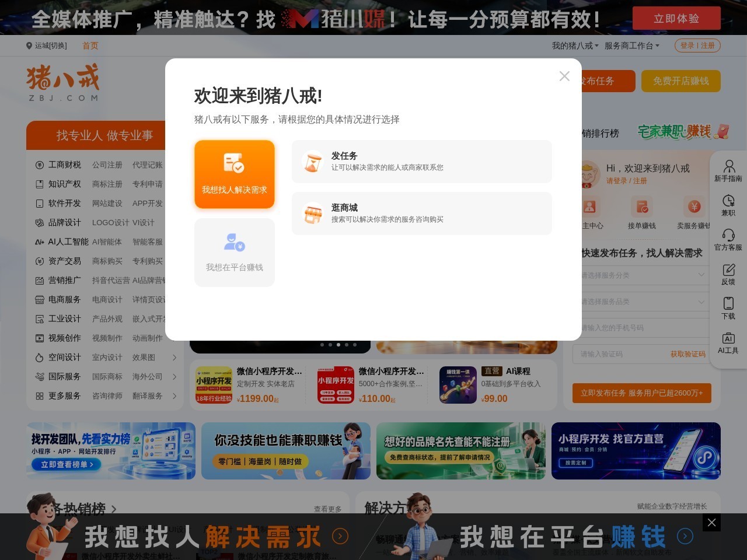Click the arrow icon after 我想在平台赚钱 banner

(x=685, y=536)
